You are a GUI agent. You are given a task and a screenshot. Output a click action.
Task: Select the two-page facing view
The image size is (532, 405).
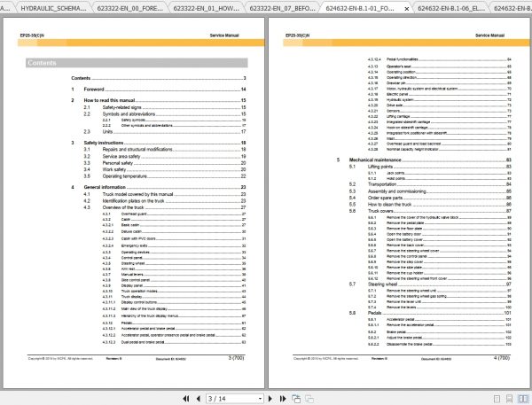coord(523,399)
